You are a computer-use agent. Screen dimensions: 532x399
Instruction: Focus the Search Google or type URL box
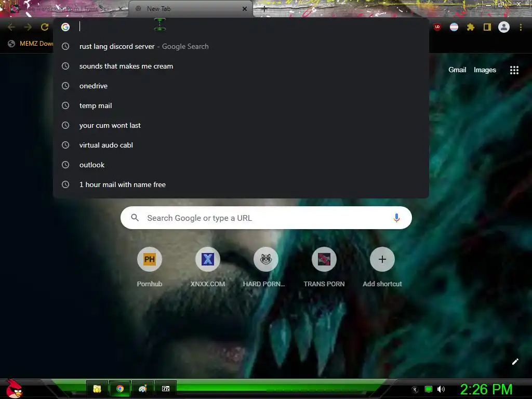pyautogui.click(x=266, y=218)
